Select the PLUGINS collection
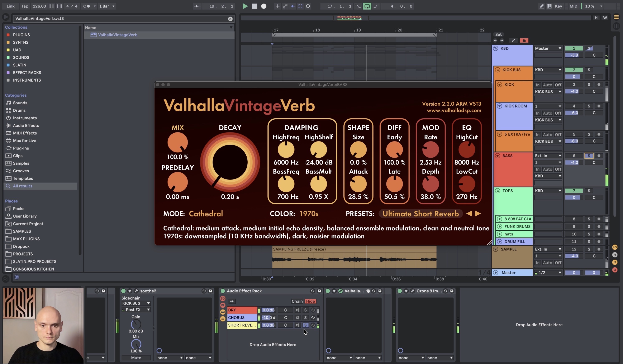Image resolution: width=623 pixels, height=364 pixels. (21, 35)
